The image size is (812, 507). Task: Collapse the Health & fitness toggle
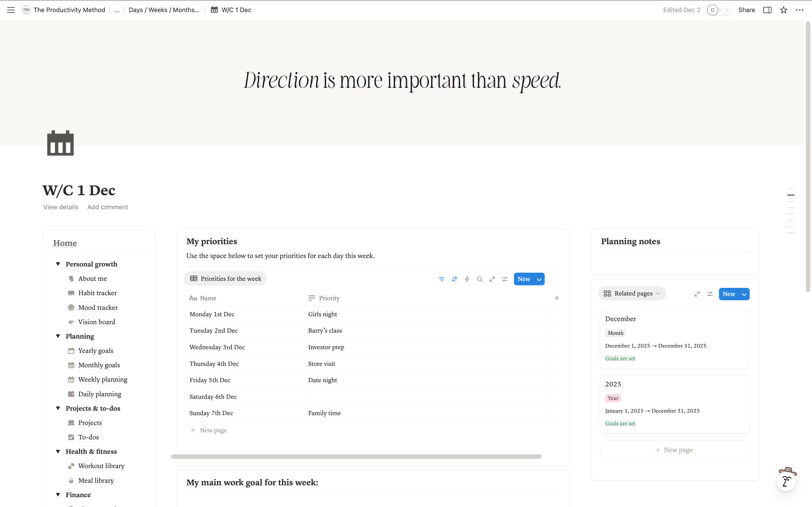coord(58,452)
